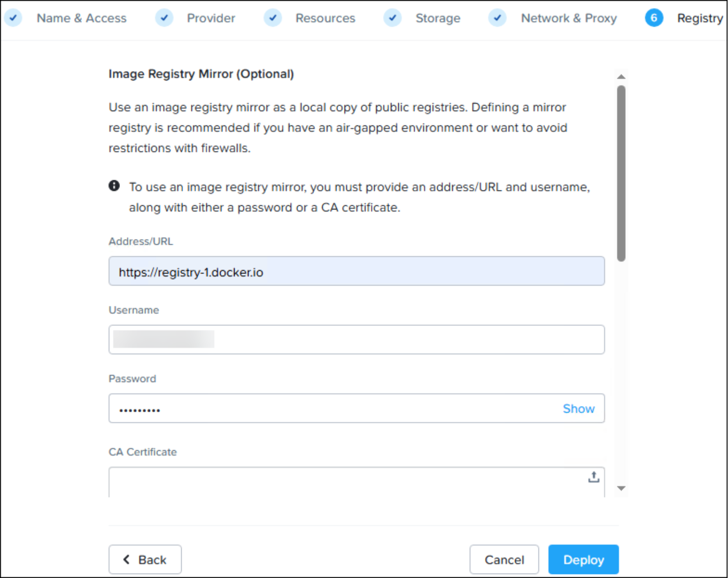Click the vertical scrollbar thumb
The image size is (728, 578).
tap(621, 173)
